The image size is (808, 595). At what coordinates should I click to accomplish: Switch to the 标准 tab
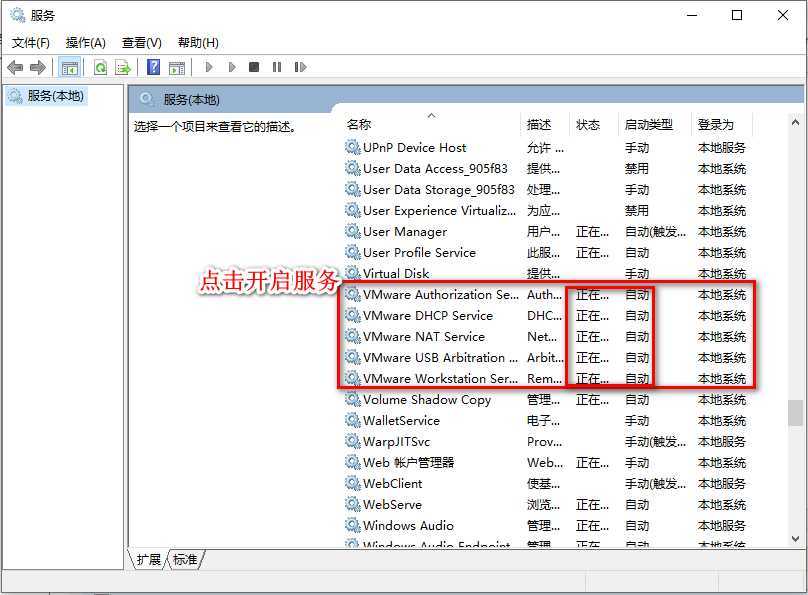coord(185,559)
